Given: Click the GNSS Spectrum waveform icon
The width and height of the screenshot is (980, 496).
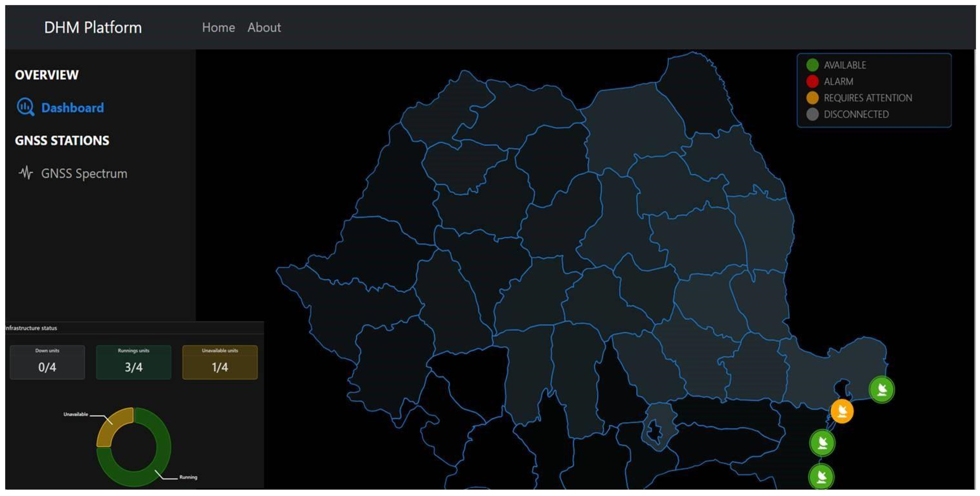Looking at the screenshot, I should tap(26, 173).
